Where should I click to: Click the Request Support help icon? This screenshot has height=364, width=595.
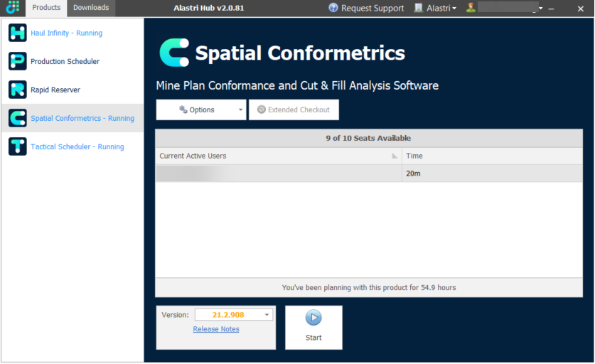click(333, 8)
